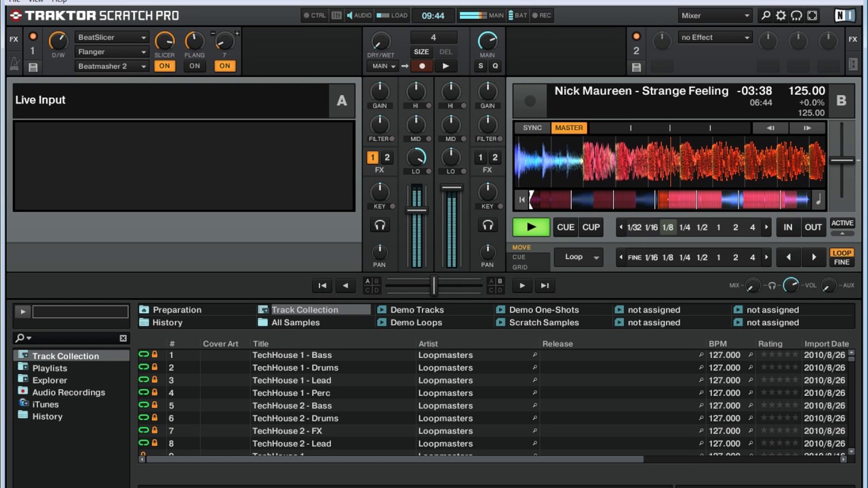868x488 pixels.
Task: Open the BeatSlicer effect dropdown
Action: [112, 37]
